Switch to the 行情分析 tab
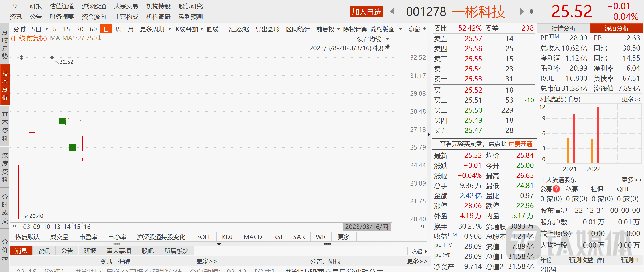 point(563,28)
